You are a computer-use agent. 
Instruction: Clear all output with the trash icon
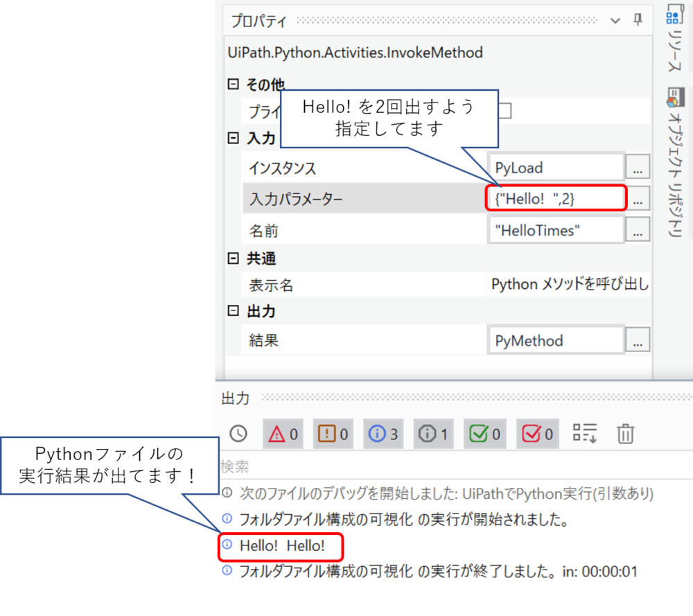click(x=625, y=433)
